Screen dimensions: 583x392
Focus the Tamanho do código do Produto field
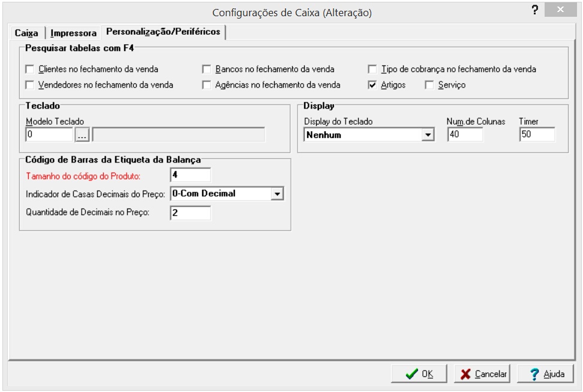(190, 174)
